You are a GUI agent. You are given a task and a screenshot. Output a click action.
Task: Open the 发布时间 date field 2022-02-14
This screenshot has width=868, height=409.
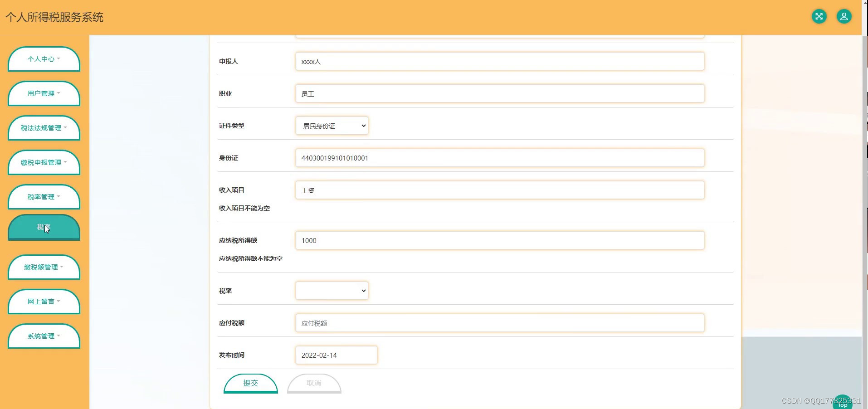coord(336,355)
